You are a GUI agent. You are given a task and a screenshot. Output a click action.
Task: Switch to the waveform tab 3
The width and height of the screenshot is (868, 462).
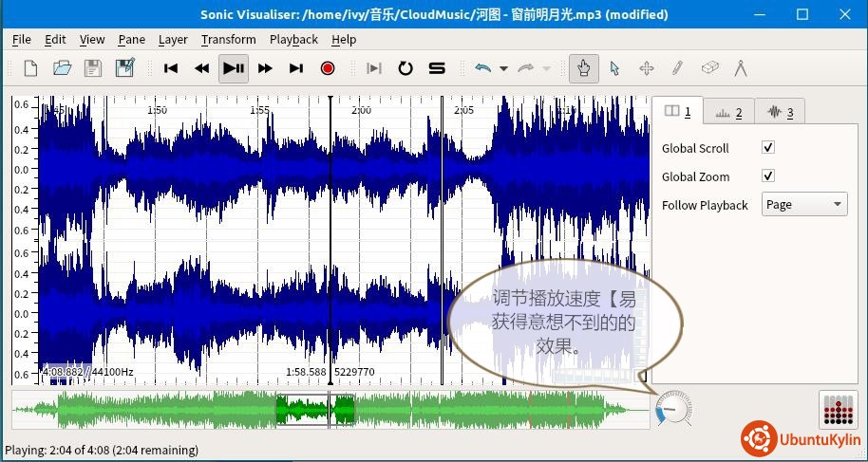pyautogui.click(x=780, y=112)
